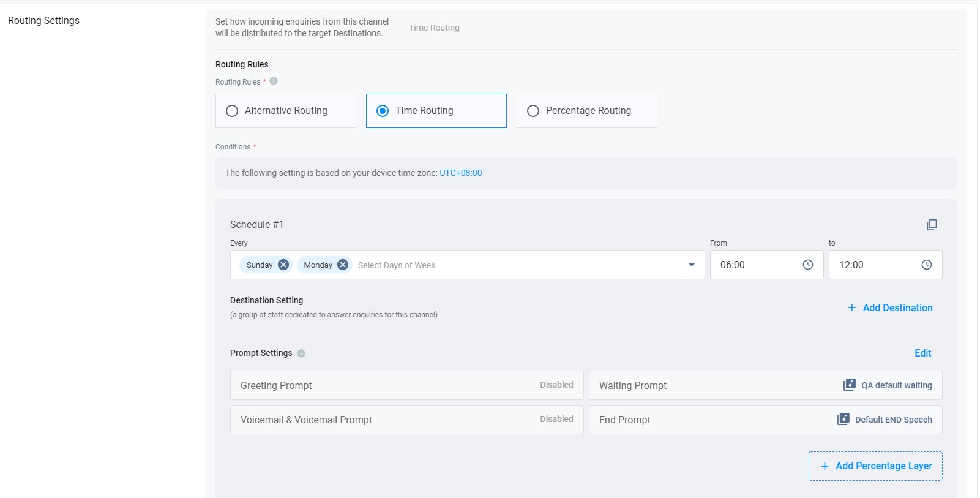Click the Default END Speech audio icon
The image size is (980, 498).
(843, 419)
